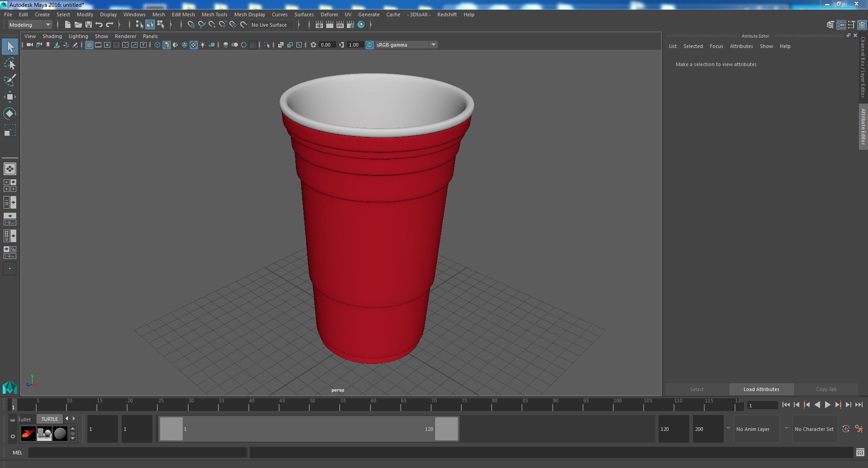
Task: Switch to single perspective layout
Action: 9,169
